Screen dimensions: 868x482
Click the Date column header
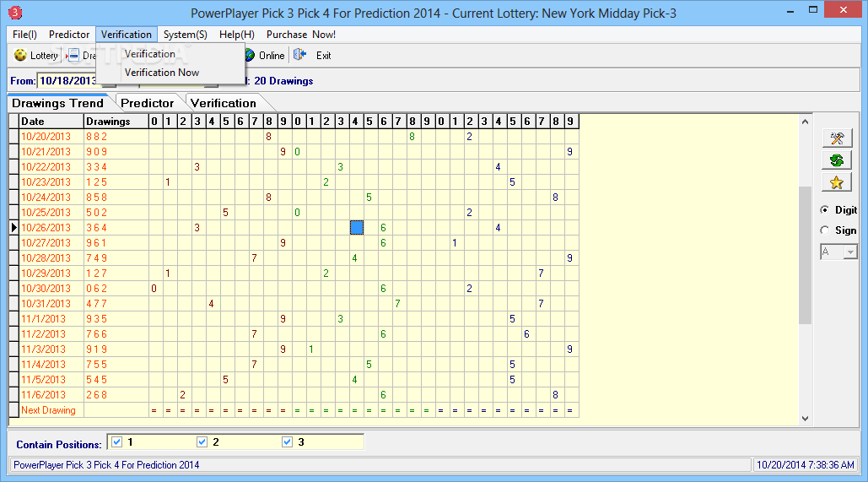coord(51,122)
